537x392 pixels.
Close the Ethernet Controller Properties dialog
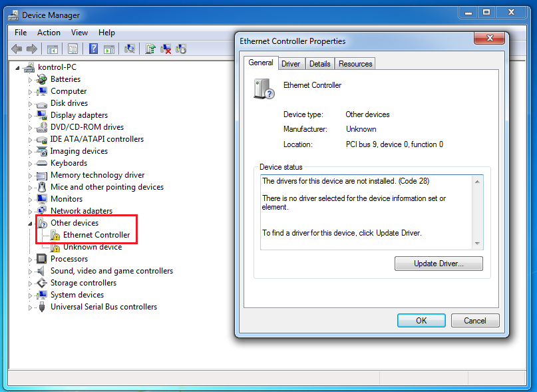tap(489, 38)
